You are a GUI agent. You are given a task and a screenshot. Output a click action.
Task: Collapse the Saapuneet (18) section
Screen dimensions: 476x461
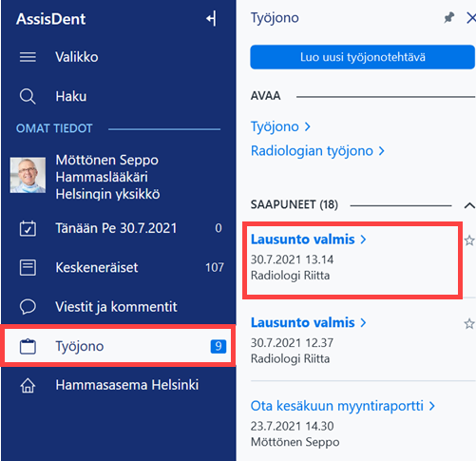(469, 205)
